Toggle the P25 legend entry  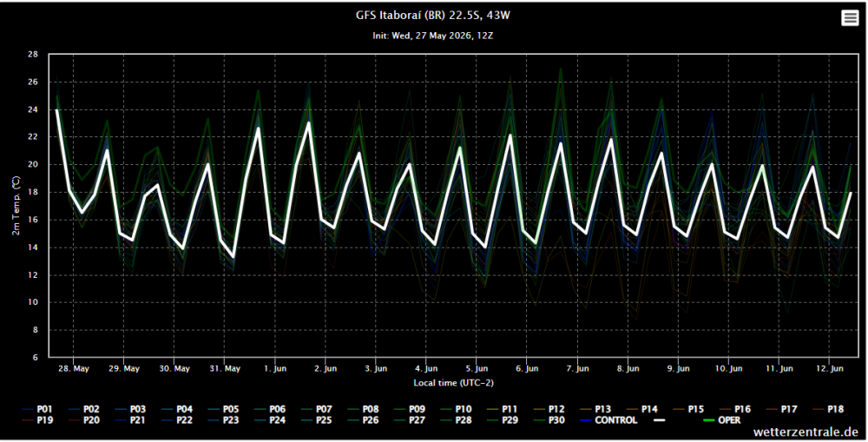[316, 420]
